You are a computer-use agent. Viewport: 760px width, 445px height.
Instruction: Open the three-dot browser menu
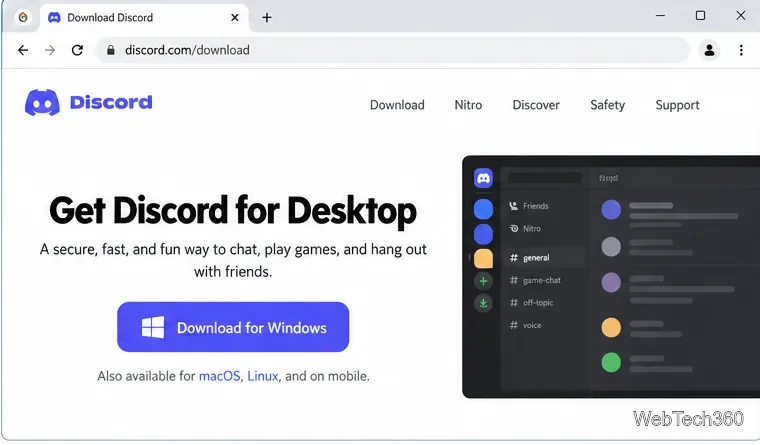pyautogui.click(x=741, y=50)
